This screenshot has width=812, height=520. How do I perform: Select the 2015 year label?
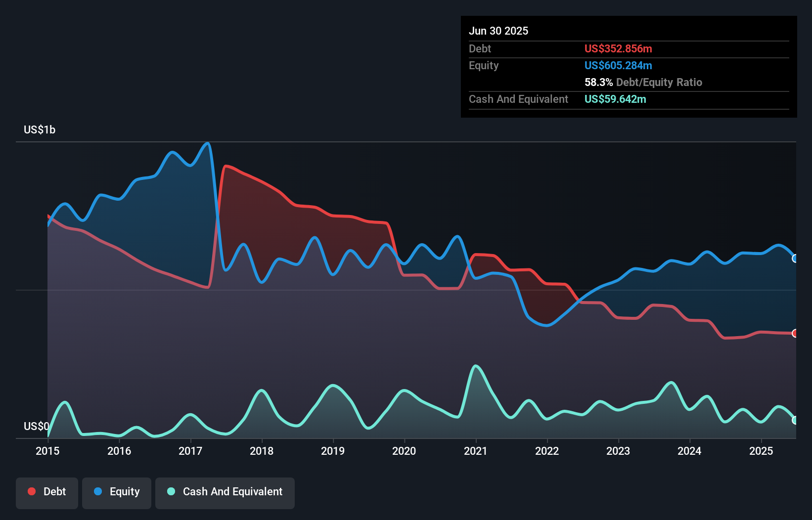[x=47, y=451]
